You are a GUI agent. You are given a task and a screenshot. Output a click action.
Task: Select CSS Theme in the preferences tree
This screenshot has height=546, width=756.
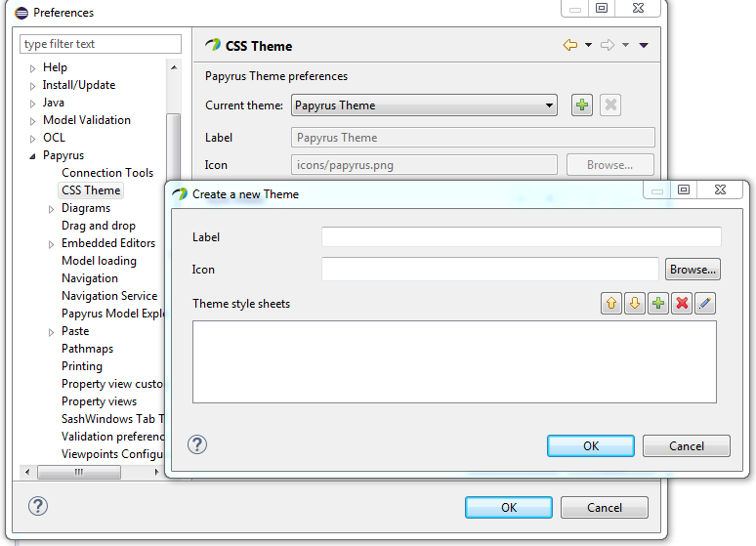[x=91, y=190]
